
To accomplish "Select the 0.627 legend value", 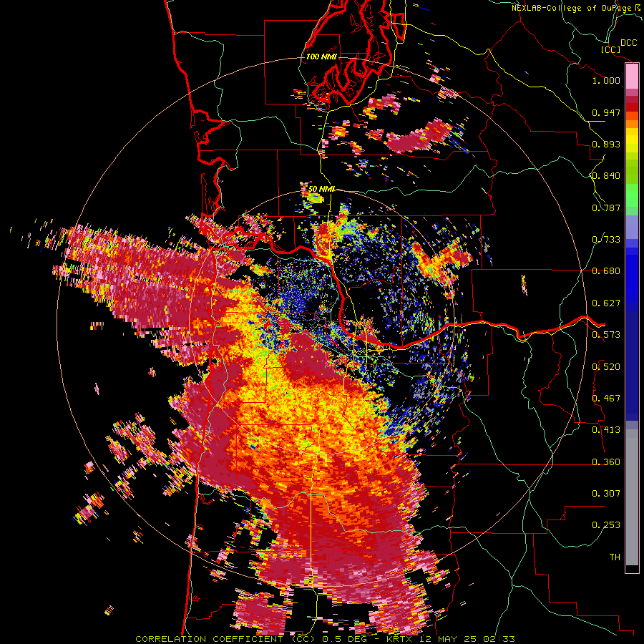I will tap(606, 303).
